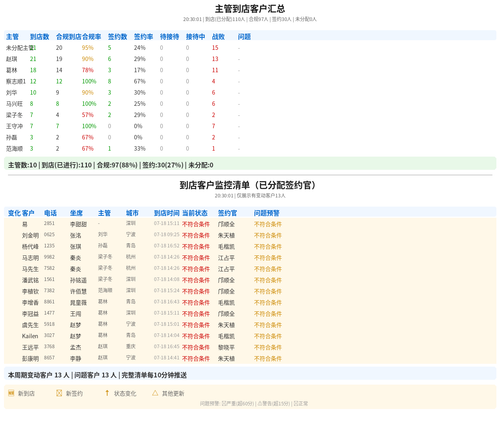Click phone number 5918
The width and height of the screenshot is (500, 426).
click(49, 324)
